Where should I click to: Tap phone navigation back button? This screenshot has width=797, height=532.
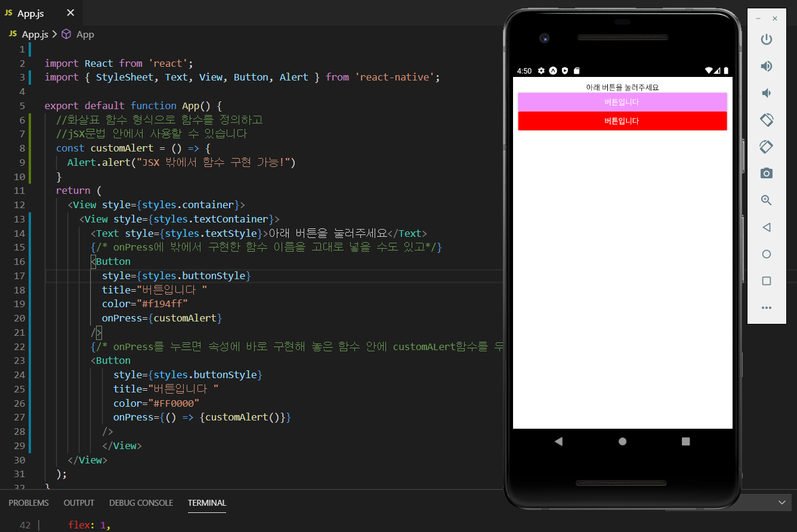[x=558, y=441]
